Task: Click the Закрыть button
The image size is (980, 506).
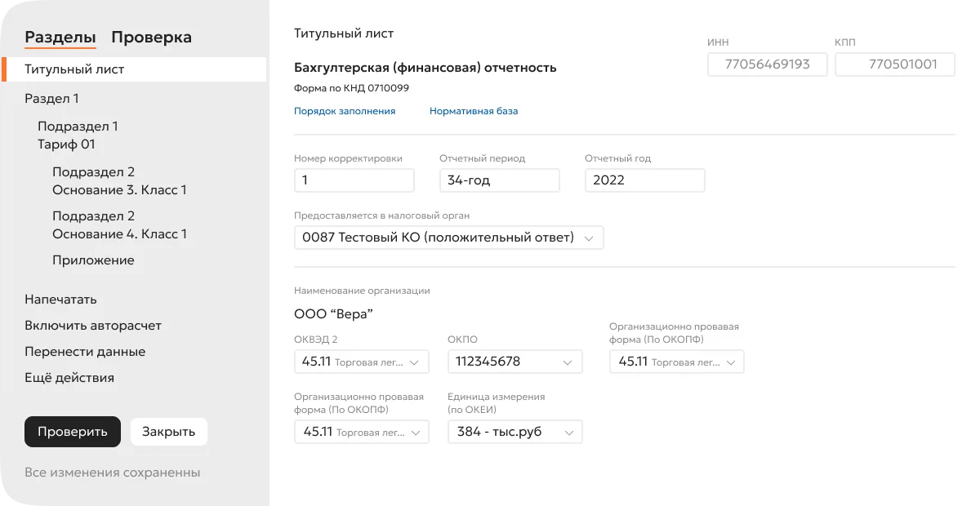Action: click(169, 432)
